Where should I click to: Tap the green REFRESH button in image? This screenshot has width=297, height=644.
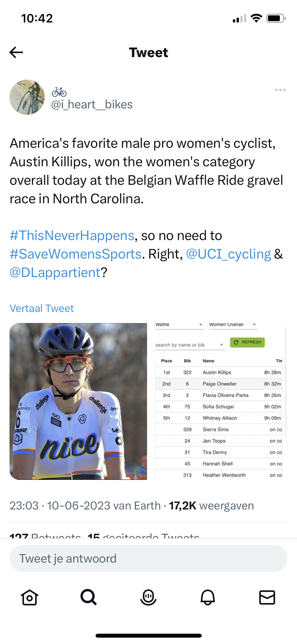pos(247,342)
